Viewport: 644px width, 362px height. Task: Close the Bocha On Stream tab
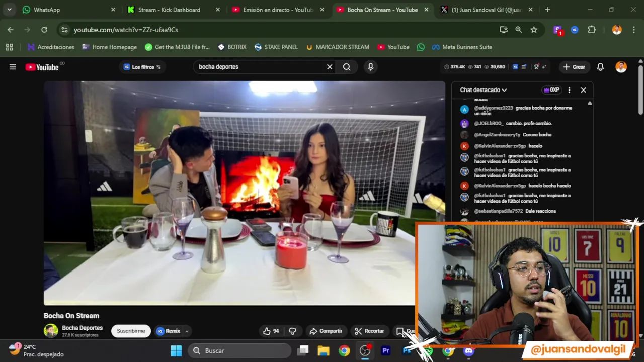tap(426, 10)
